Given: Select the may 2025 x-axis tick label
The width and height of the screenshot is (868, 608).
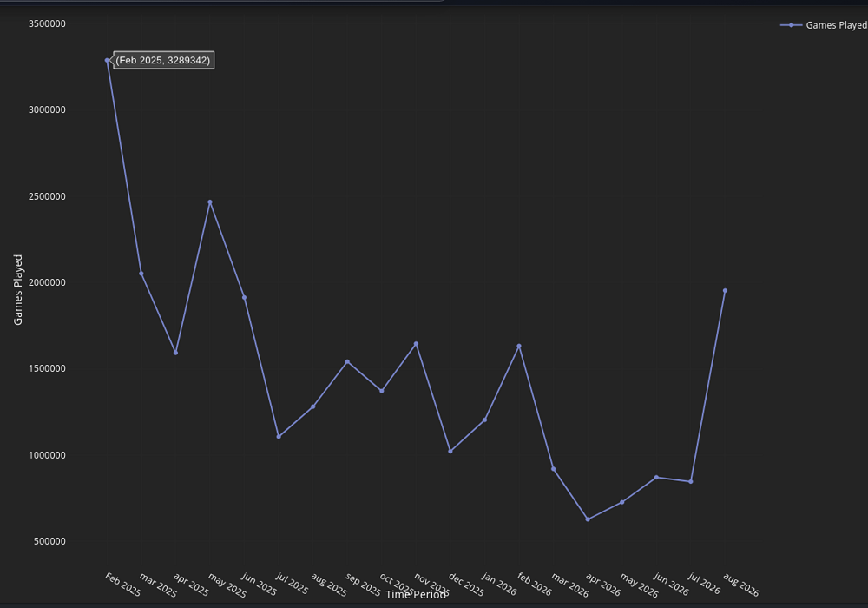Looking at the screenshot, I should click(227, 585).
